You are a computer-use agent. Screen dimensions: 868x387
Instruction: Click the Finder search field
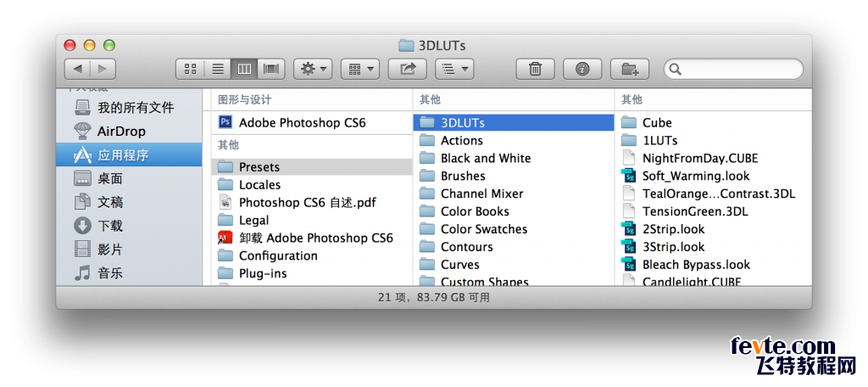[733, 69]
